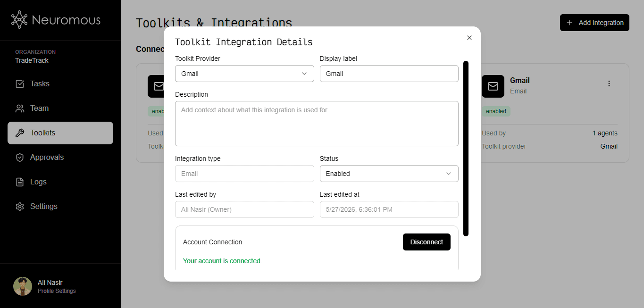The image size is (644, 308).
Task: Click the Approvals shield icon
Action: (x=20, y=158)
